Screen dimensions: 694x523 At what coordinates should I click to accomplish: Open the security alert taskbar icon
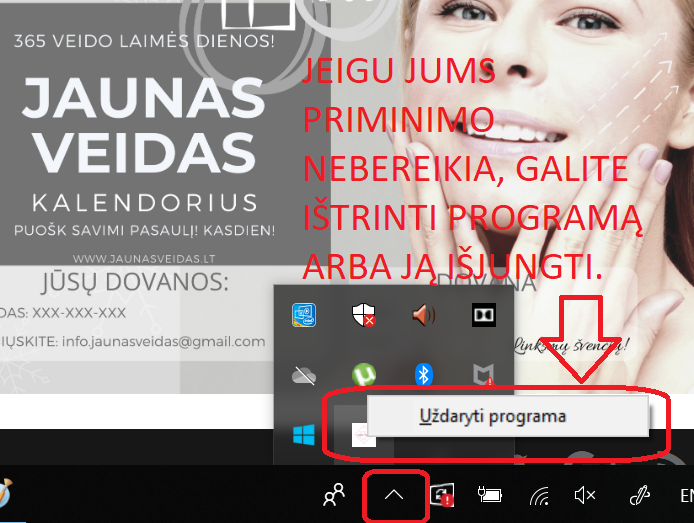click(442, 495)
